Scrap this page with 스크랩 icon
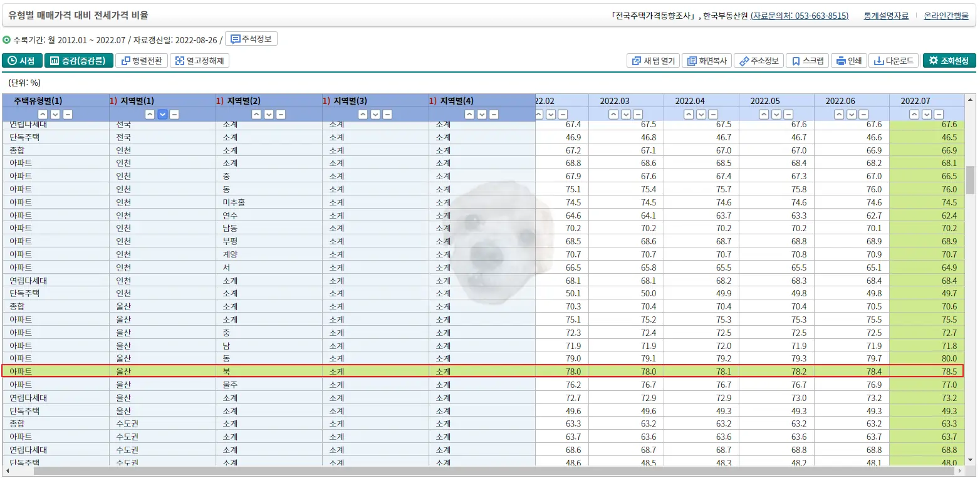 (x=807, y=61)
